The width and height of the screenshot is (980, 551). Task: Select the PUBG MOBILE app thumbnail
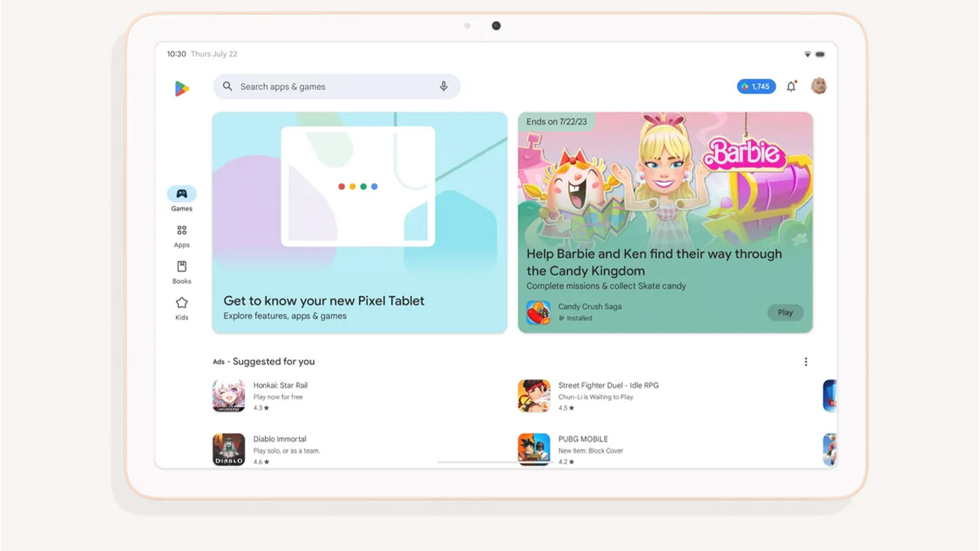coord(534,449)
